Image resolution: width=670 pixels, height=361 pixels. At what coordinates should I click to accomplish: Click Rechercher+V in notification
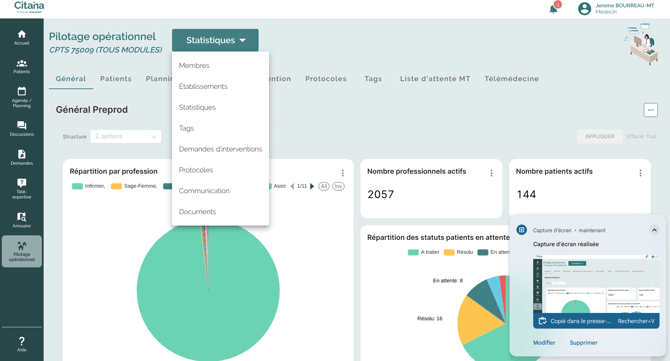(x=636, y=321)
